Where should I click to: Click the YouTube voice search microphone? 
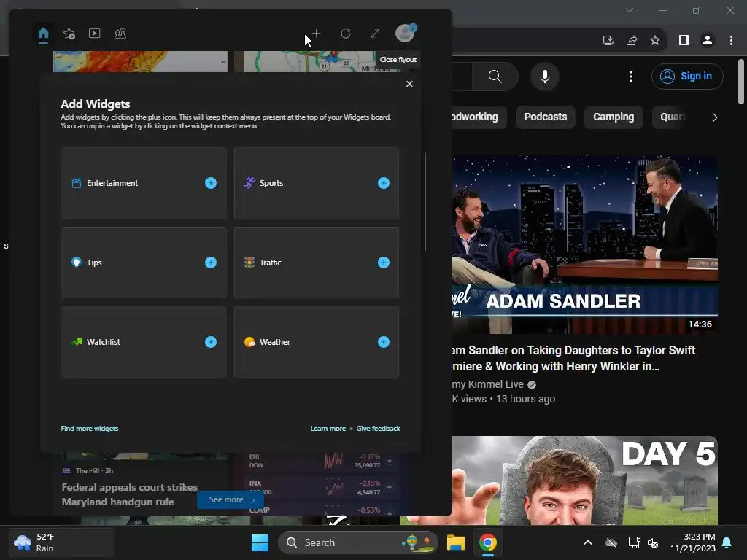pyautogui.click(x=544, y=76)
